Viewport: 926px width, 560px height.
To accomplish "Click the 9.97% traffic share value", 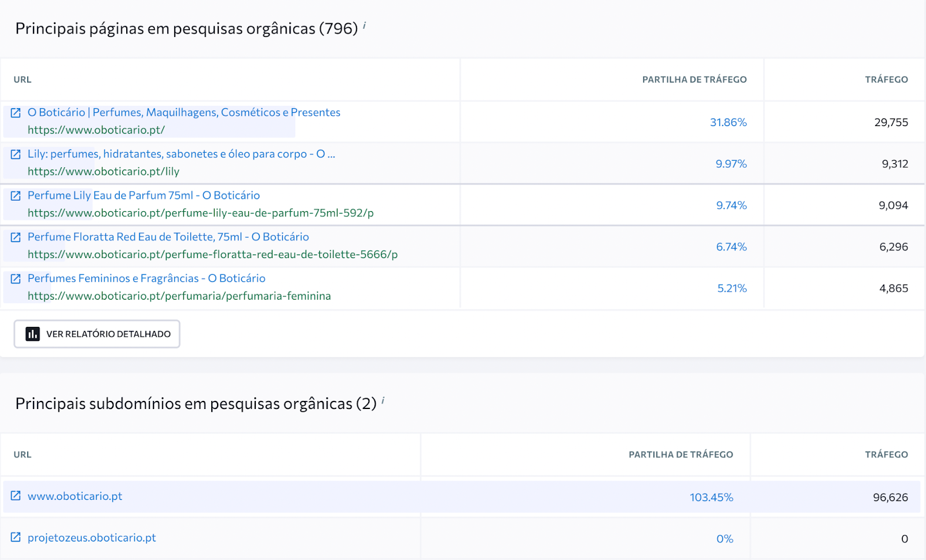I will tap(731, 164).
